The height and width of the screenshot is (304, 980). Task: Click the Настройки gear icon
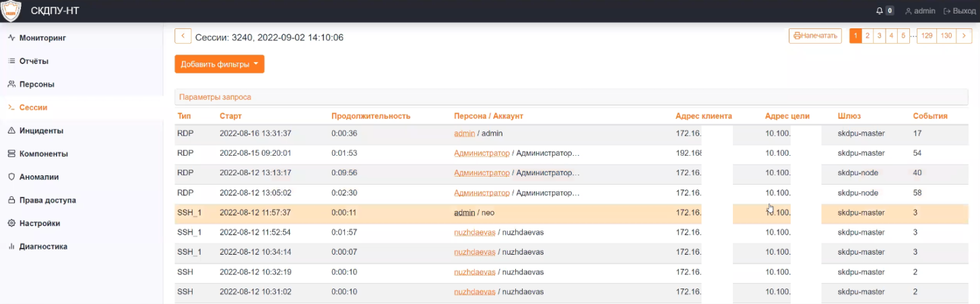pyautogui.click(x=11, y=223)
